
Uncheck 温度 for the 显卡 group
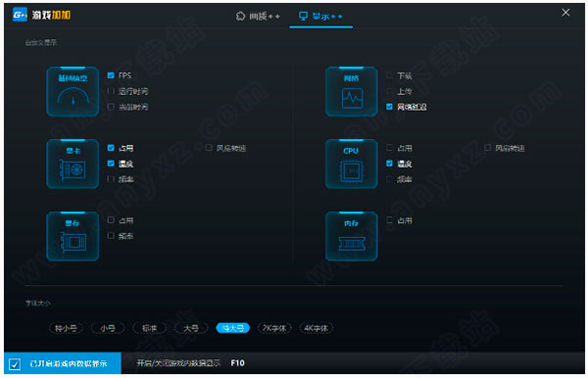[111, 164]
